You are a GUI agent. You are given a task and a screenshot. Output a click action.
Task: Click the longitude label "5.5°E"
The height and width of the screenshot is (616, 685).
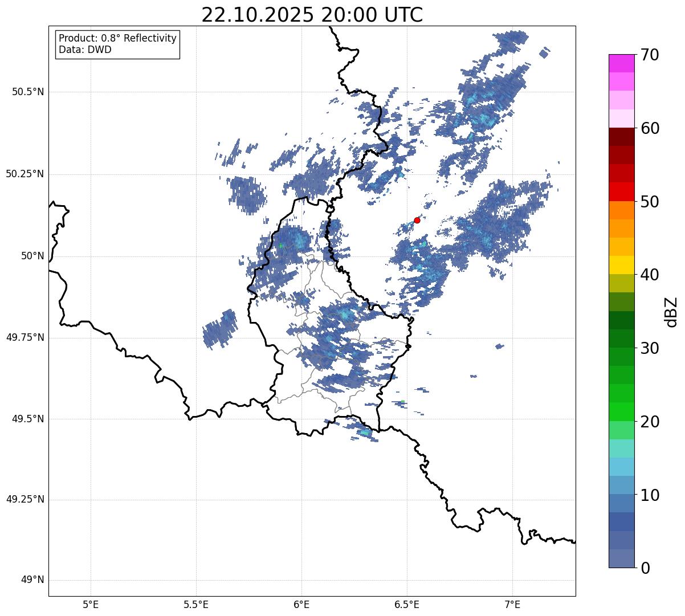(196, 605)
